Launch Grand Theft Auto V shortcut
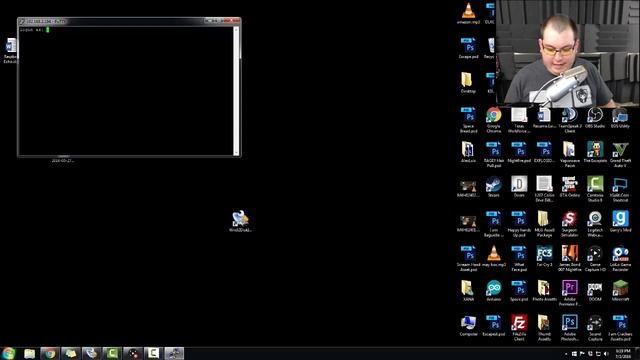This screenshot has width=640, height=360. point(620,154)
